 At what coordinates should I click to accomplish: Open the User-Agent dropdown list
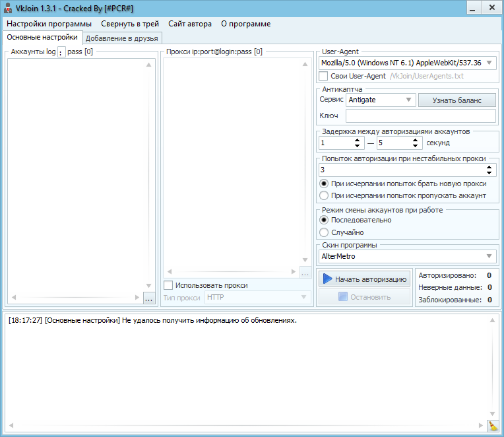[x=489, y=63]
